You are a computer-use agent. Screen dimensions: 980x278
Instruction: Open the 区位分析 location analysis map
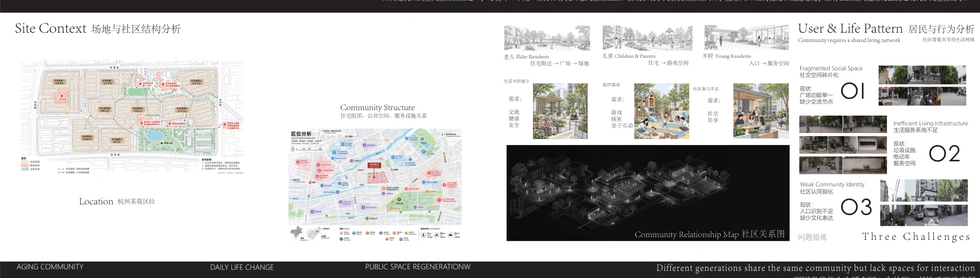tap(375, 185)
